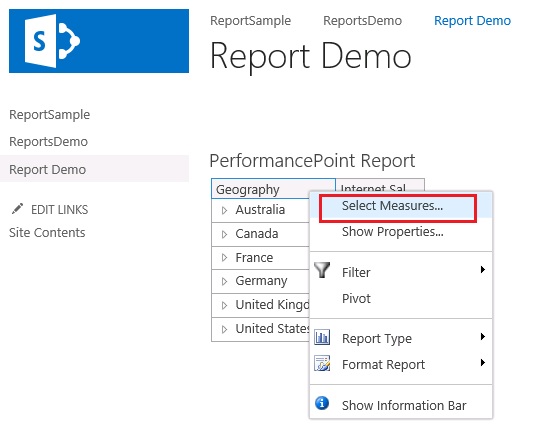The height and width of the screenshot is (446, 541).
Task: Open Site Contents in sidebar
Action: (47, 232)
